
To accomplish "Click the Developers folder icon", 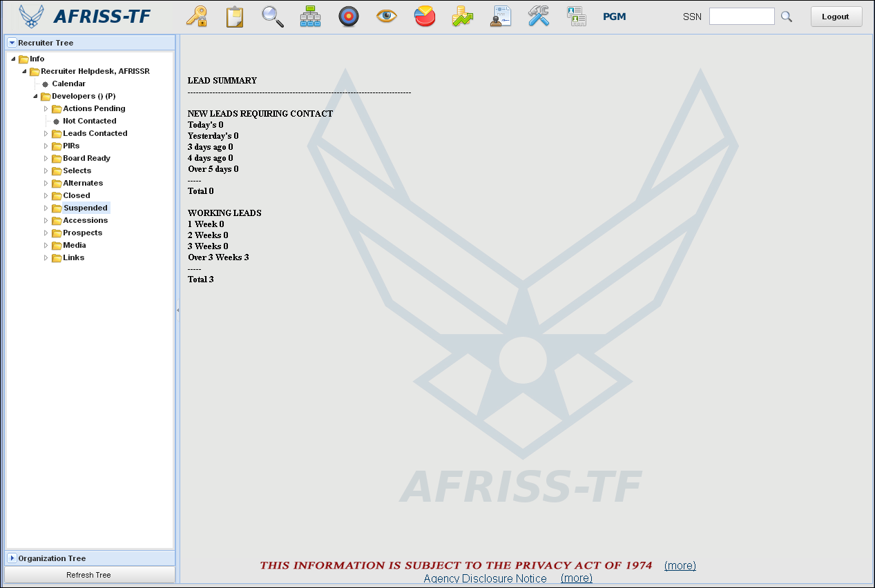I will click(x=46, y=96).
